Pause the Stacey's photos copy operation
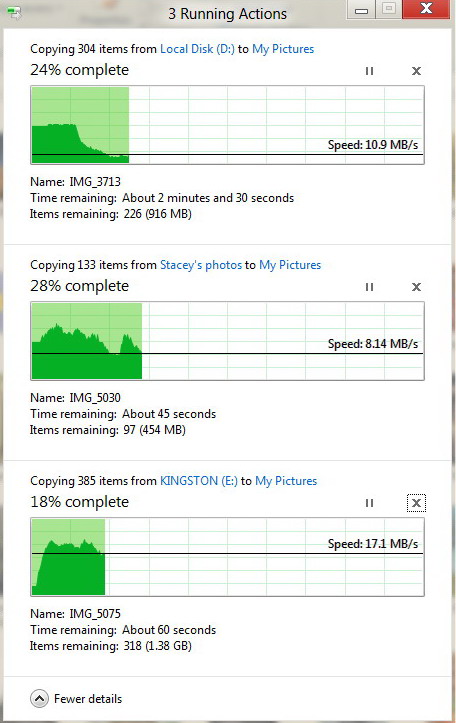The image size is (456, 723). [x=369, y=287]
